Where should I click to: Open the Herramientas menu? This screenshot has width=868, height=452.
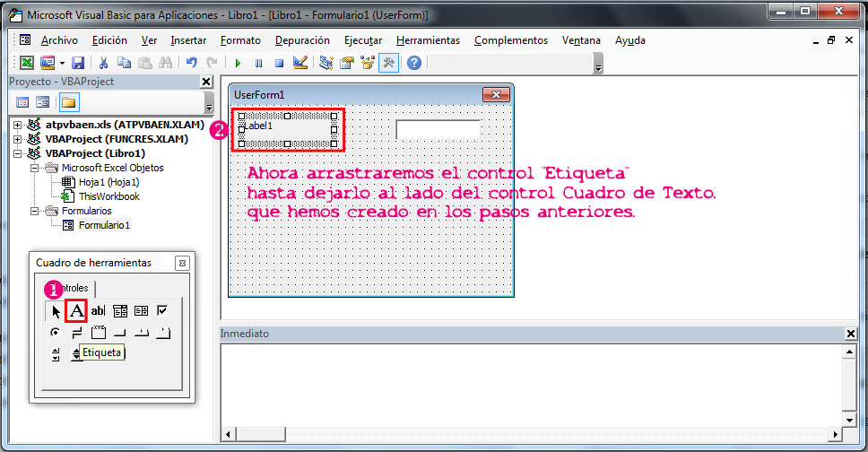tap(428, 40)
